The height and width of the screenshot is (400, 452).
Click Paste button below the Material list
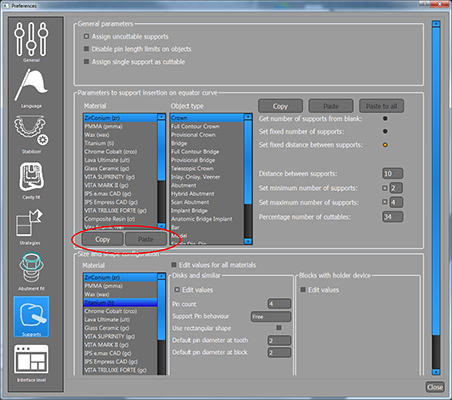146,239
